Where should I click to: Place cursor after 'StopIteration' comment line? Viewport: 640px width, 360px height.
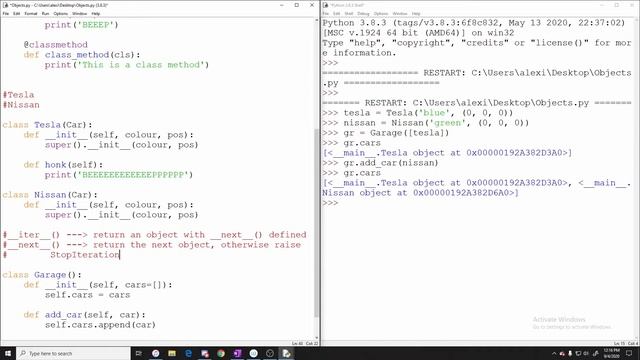pos(120,255)
